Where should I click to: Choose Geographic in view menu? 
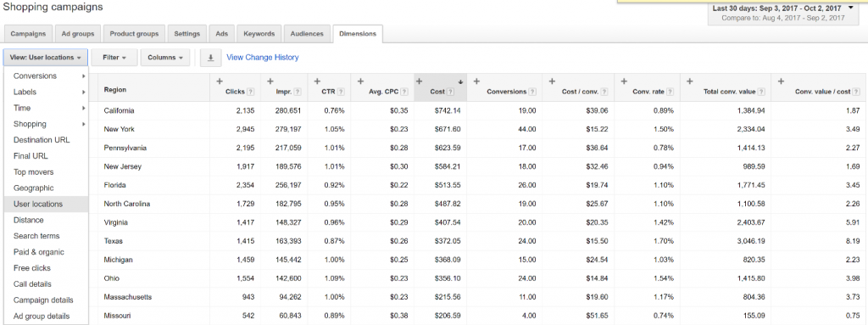(x=46, y=188)
